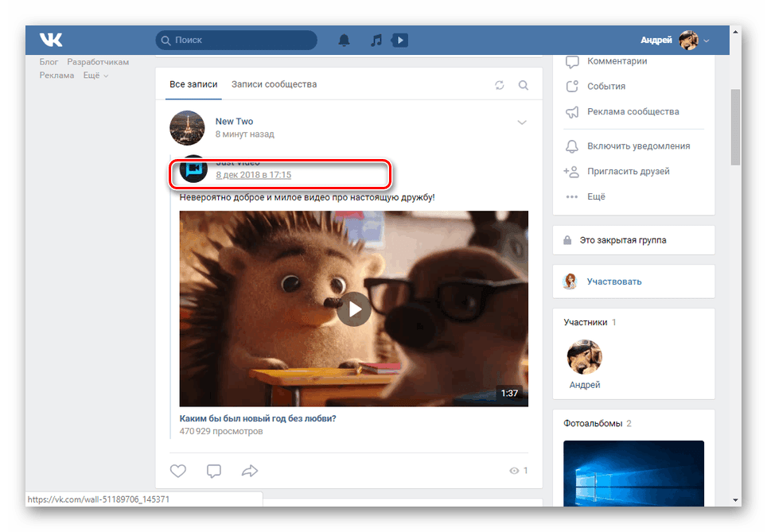Click the 8 минут назад timestamp
767x532 pixels.
click(x=244, y=134)
